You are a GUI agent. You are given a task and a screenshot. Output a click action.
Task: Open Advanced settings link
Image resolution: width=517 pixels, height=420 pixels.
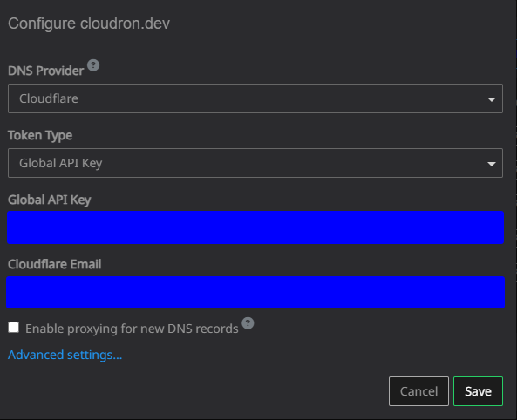pyautogui.click(x=65, y=355)
